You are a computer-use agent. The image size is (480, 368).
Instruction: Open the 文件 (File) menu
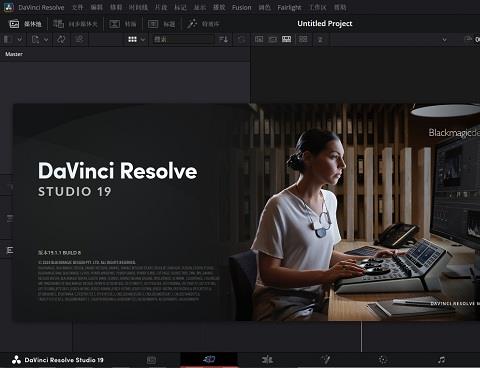tap(77, 7)
